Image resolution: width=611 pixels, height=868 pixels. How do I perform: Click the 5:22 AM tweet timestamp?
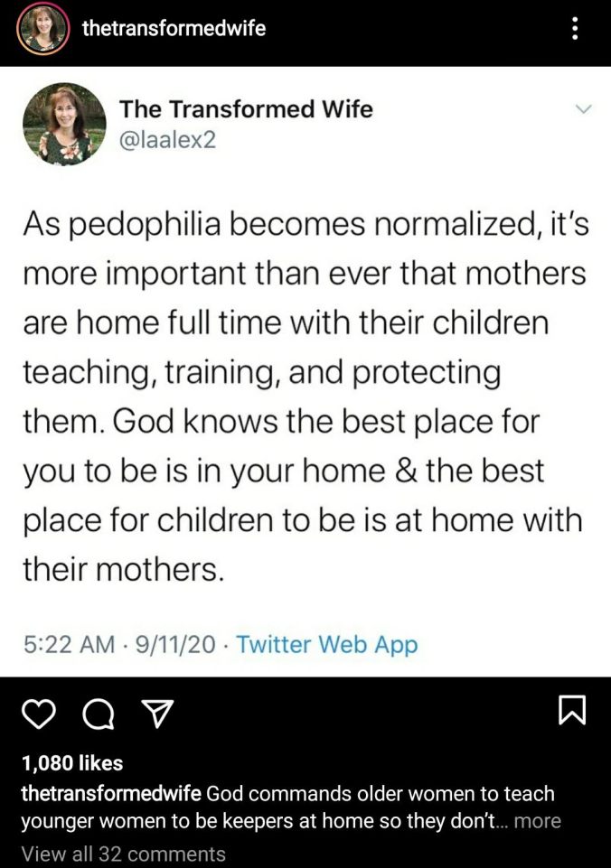coord(68,645)
